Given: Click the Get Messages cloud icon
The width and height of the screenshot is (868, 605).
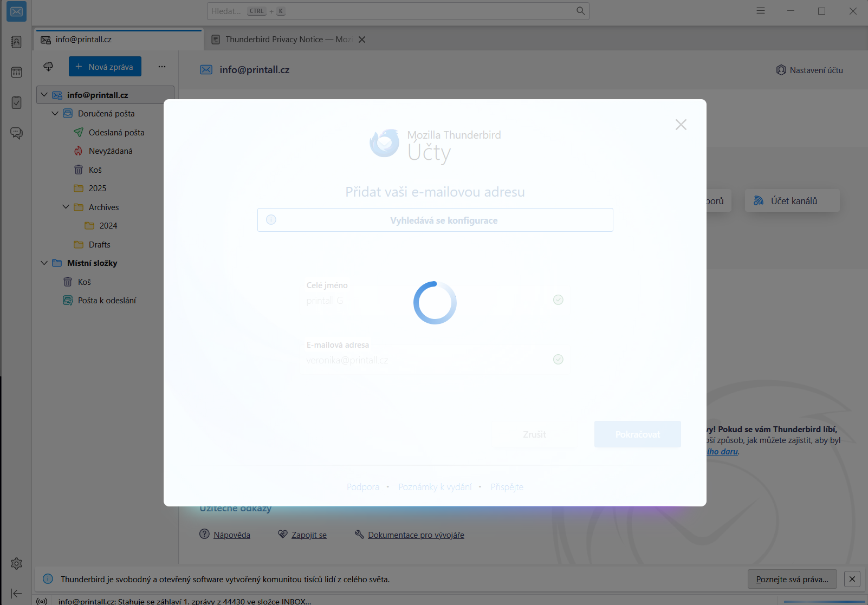Looking at the screenshot, I should click(48, 67).
